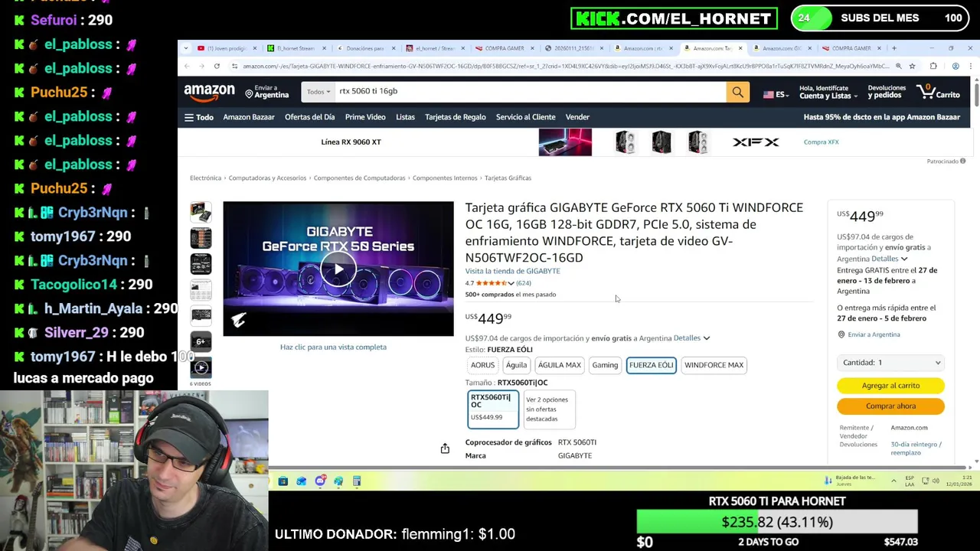
Task: Expand Detalles in the buy box
Action: pyautogui.click(x=890, y=259)
